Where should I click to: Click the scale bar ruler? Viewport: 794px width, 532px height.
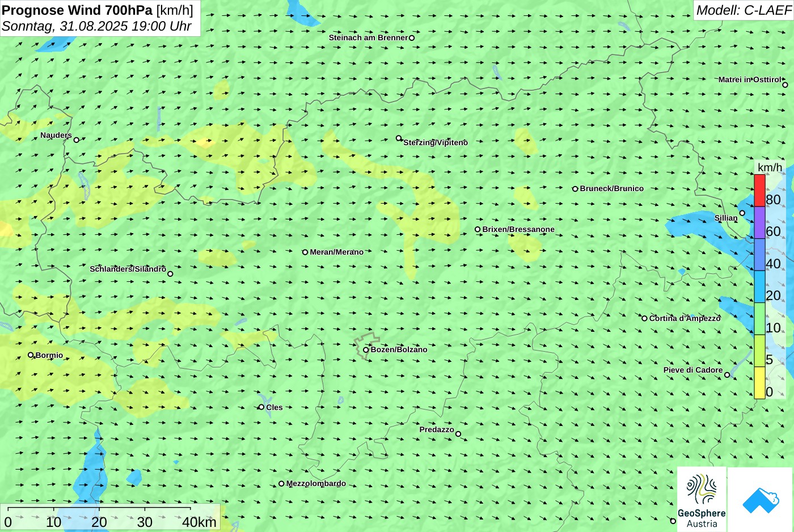point(99,510)
